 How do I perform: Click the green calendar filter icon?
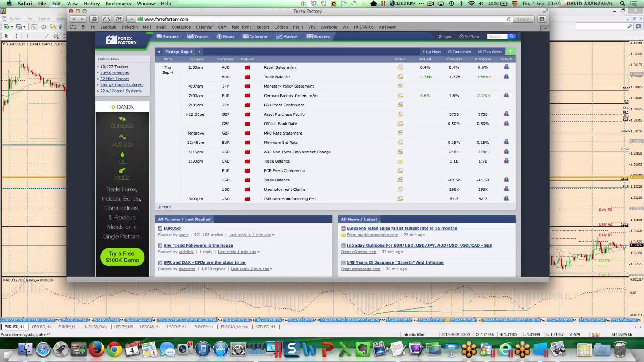click(x=510, y=52)
